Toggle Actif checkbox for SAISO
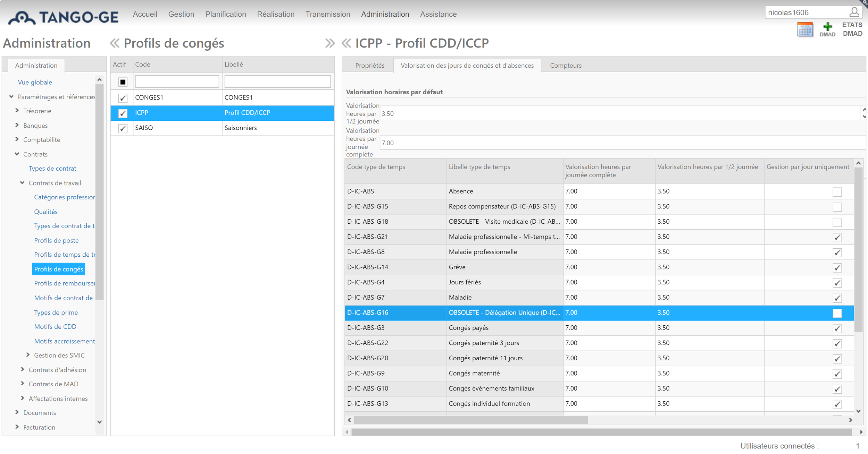 coord(123,128)
